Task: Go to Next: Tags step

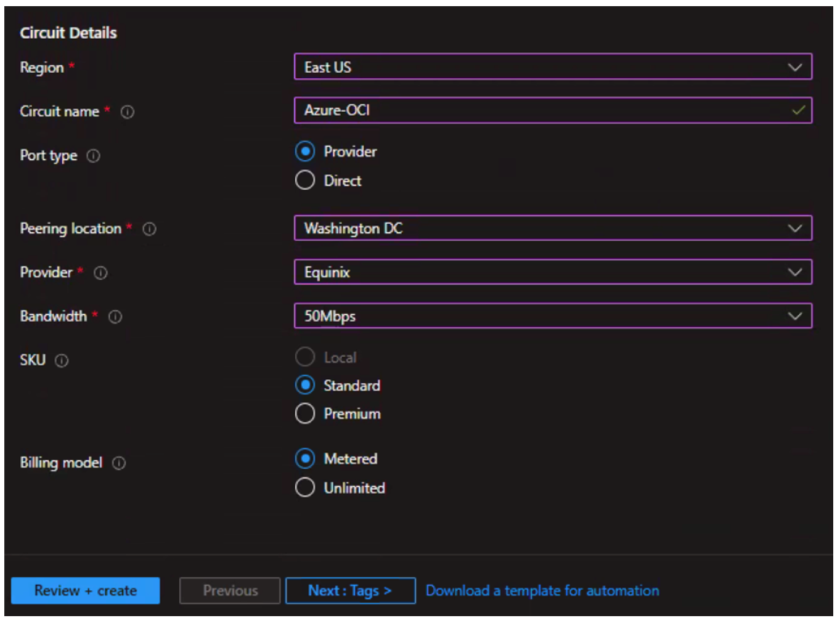Action: pyautogui.click(x=350, y=591)
